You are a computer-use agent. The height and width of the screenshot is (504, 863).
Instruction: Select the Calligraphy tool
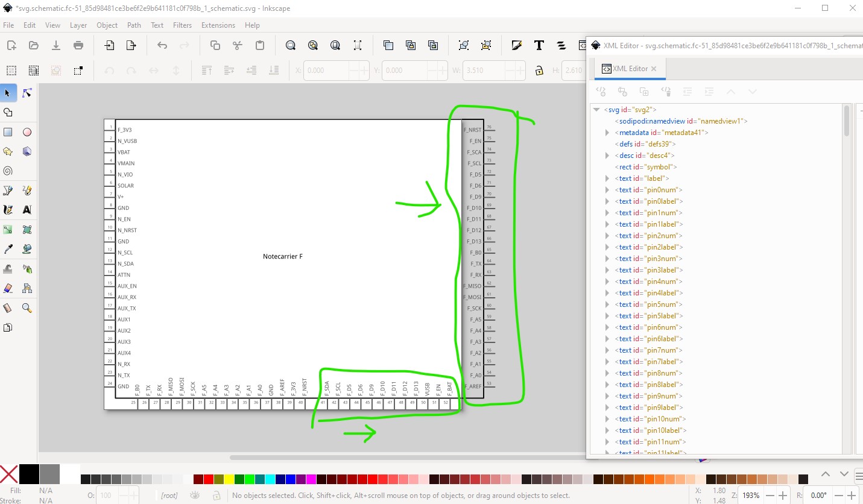pos(8,210)
